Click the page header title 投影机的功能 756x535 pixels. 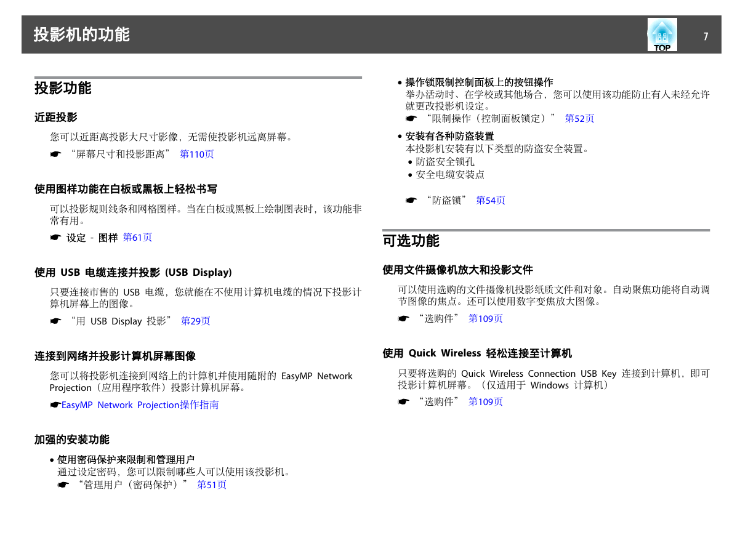(x=82, y=34)
